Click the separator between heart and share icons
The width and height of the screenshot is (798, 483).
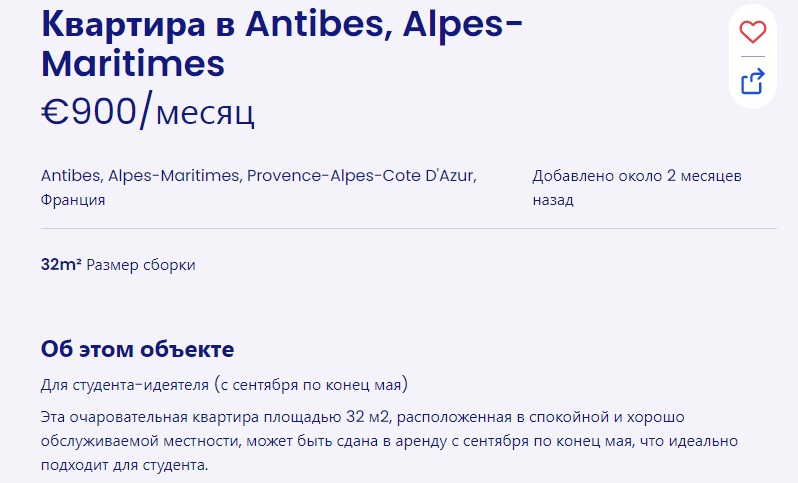click(x=753, y=56)
